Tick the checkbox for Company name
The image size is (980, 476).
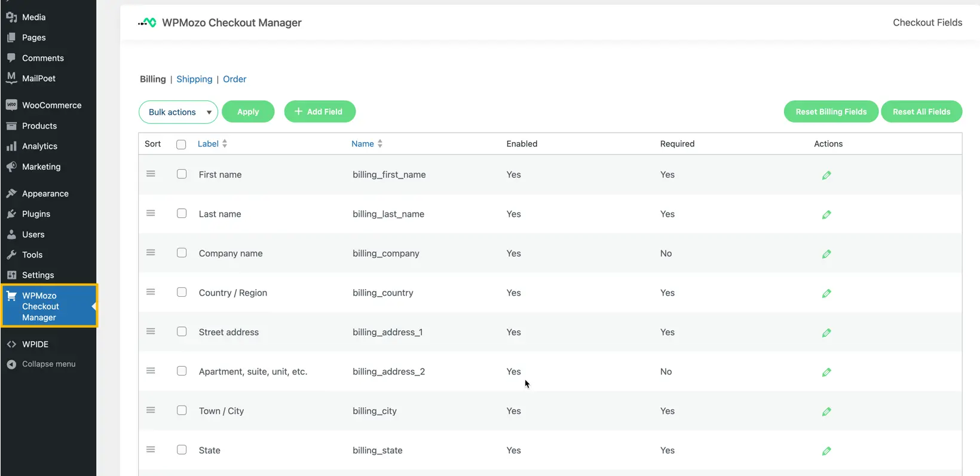[x=182, y=253]
